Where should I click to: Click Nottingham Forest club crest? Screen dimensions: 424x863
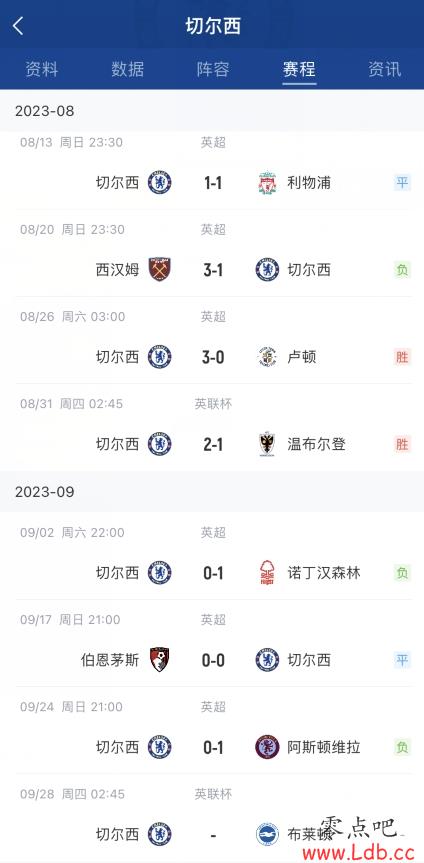pos(267,573)
